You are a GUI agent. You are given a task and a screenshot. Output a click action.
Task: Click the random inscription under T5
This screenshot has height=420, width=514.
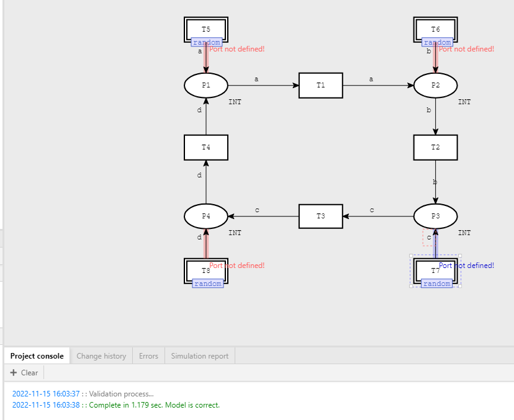coord(205,42)
